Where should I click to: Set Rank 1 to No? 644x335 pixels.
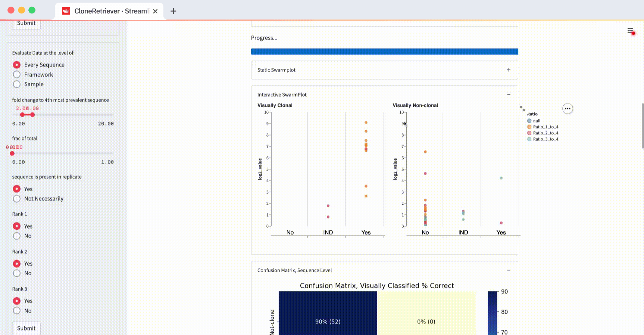click(x=17, y=236)
